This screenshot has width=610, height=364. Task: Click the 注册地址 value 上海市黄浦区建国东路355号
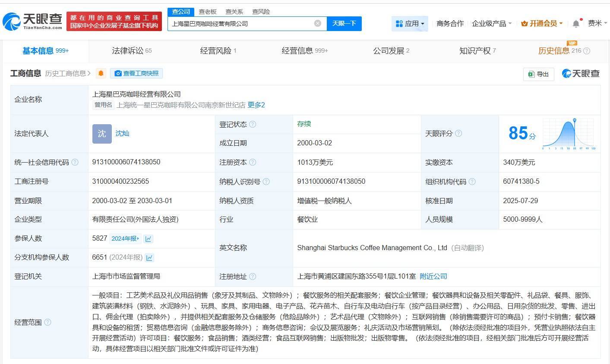tap(357, 276)
